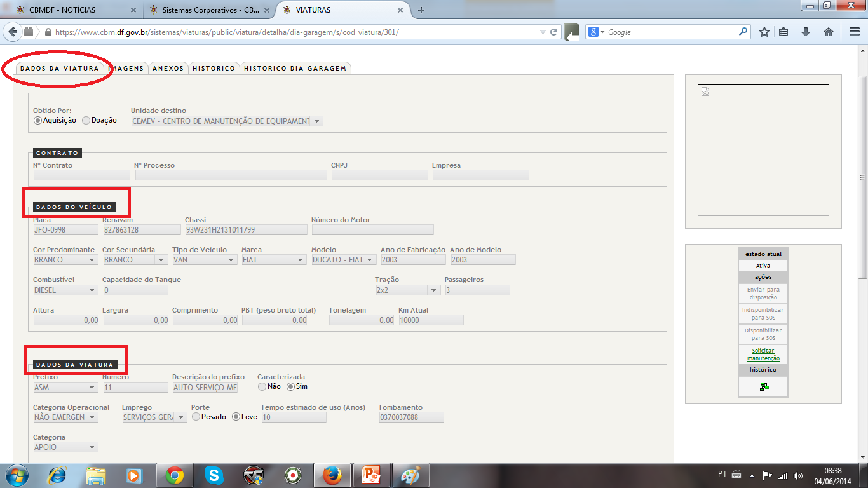The width and height of the screenshot is (868, 488).
Task: Switch to Sistemas Corporativos browser tab
Action: point(208,10)
